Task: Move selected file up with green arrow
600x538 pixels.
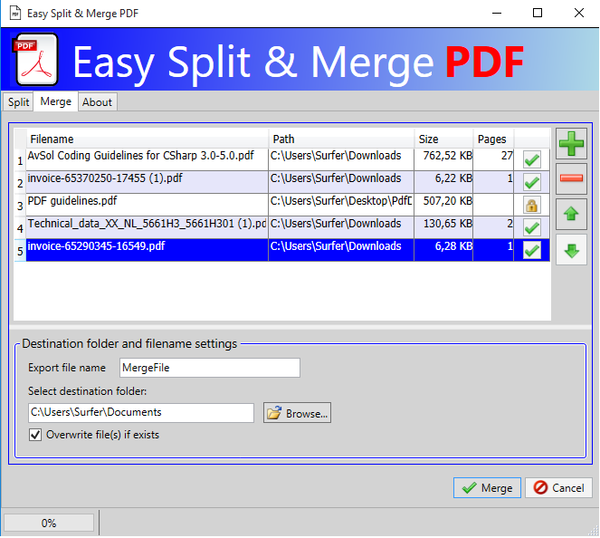Action: point(571,214)
